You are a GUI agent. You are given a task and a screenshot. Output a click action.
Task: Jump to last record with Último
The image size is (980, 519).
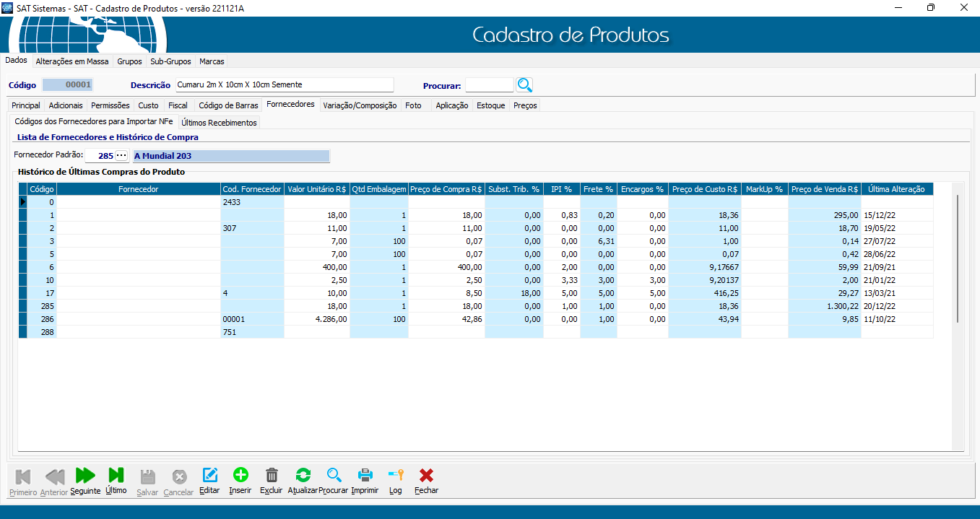pyautogui.click(x=116, y=476)
